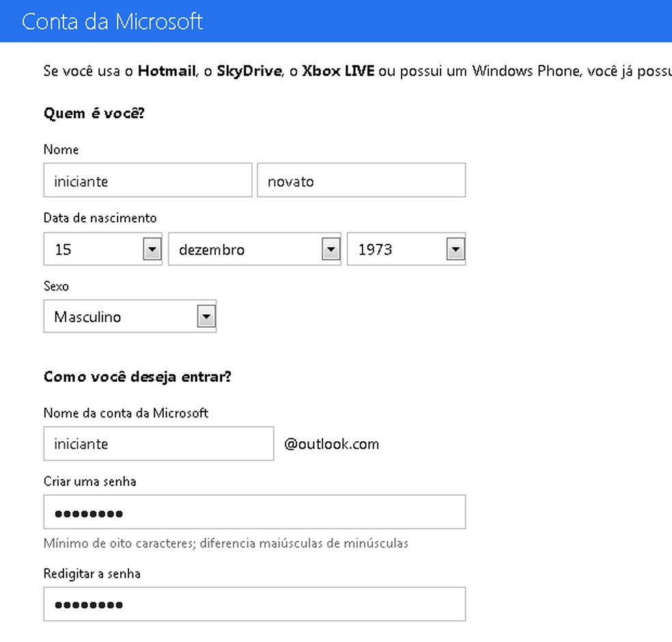Open the Sexo combo box showing Masculino
Viewport: 672px width, 642px height.
120,317
